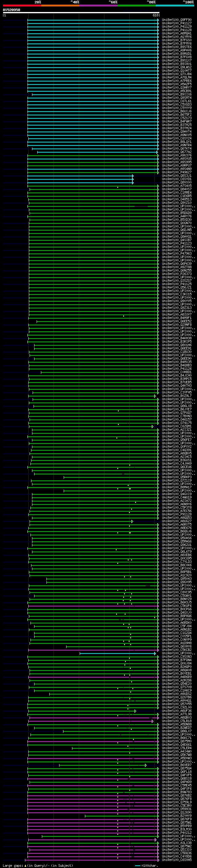The height and width of the screenshot is (868, 197).
Task: Select hit label UniRef100_Q5RKP3
Action: 177,477
